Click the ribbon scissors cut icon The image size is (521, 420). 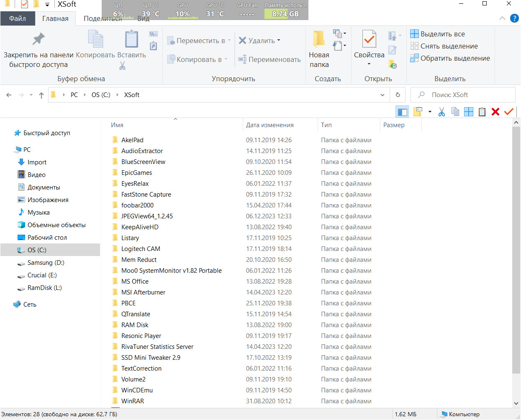point(122,66)
